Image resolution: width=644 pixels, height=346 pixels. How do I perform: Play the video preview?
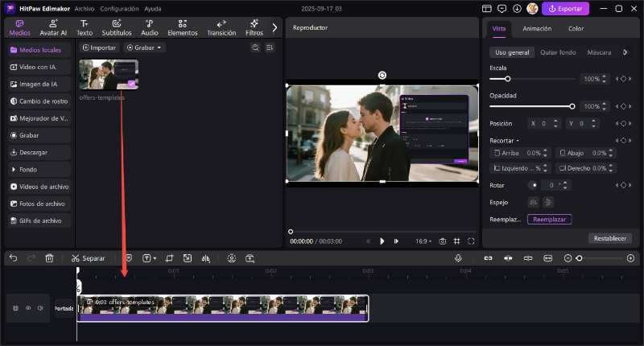point(382,241)
